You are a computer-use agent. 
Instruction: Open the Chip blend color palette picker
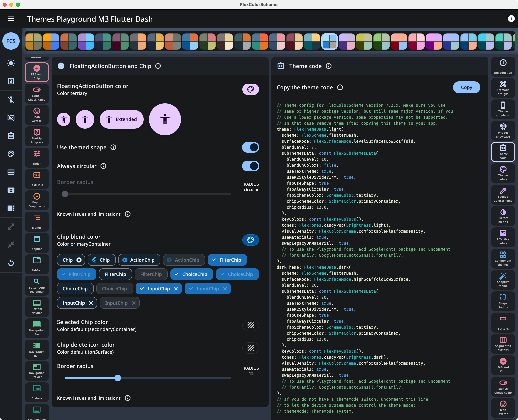coord(251,240)
